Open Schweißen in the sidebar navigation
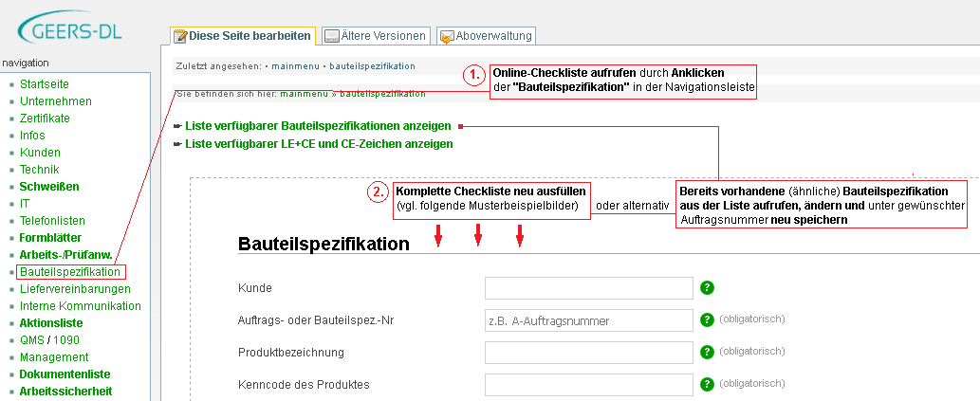980x401 pixels. coord(49,187)
